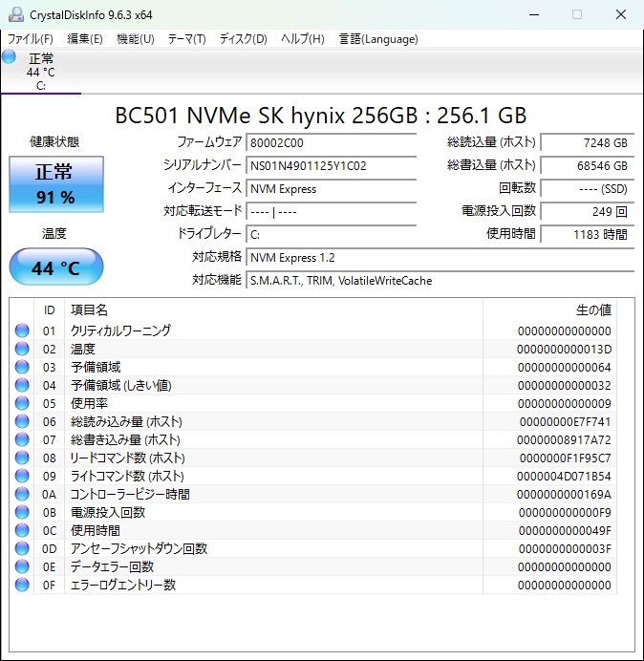Select the C: drive tab at top
Image resolution: width=644 pixels, height=661 pixels.
click(41, 72)
